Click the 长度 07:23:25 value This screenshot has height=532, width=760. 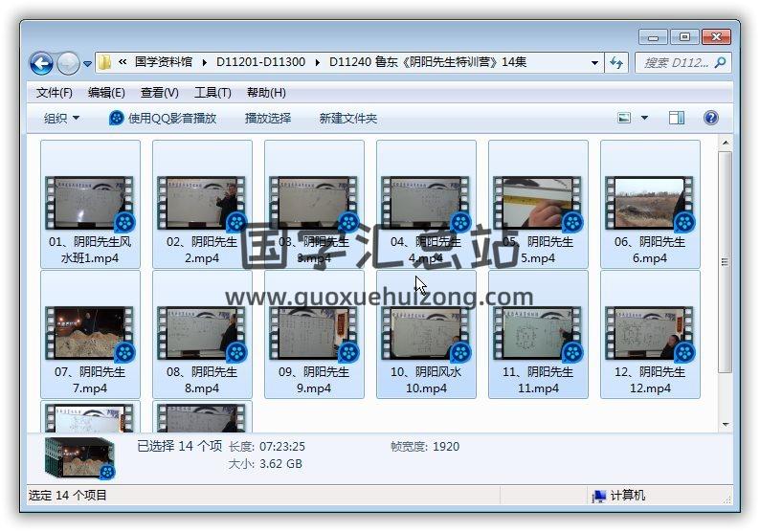tap(282, 446)
